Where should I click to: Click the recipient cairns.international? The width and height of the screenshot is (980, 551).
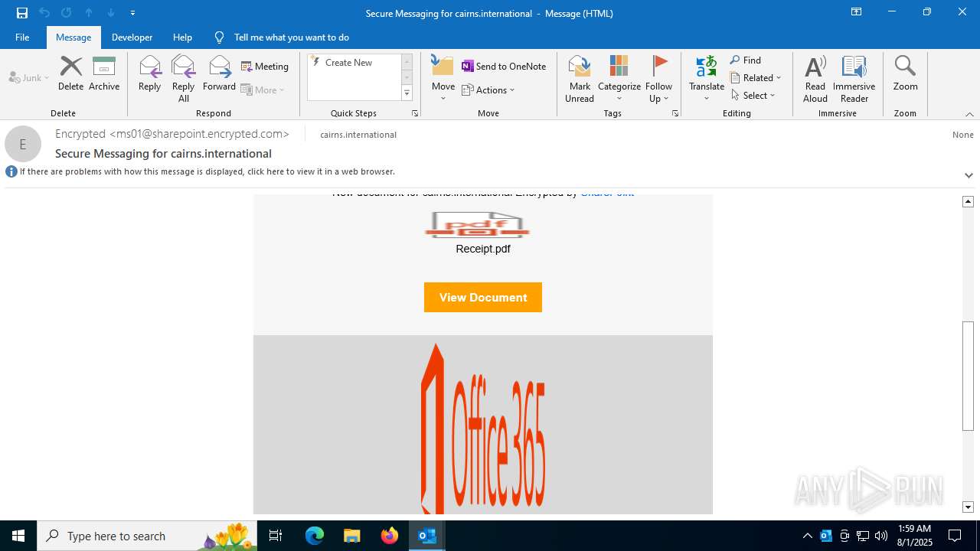pos(358,135)
